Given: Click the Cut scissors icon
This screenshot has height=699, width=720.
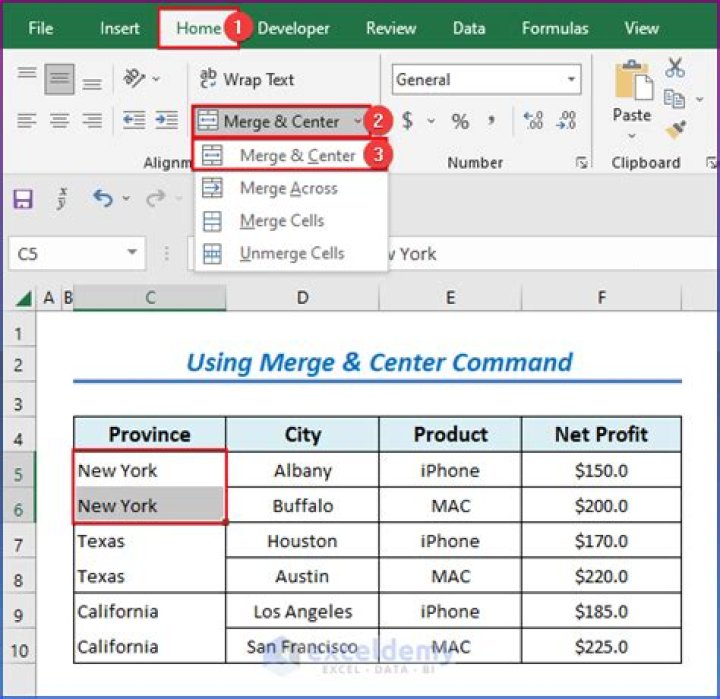Looking at the screenshot, I should point(675,68).
